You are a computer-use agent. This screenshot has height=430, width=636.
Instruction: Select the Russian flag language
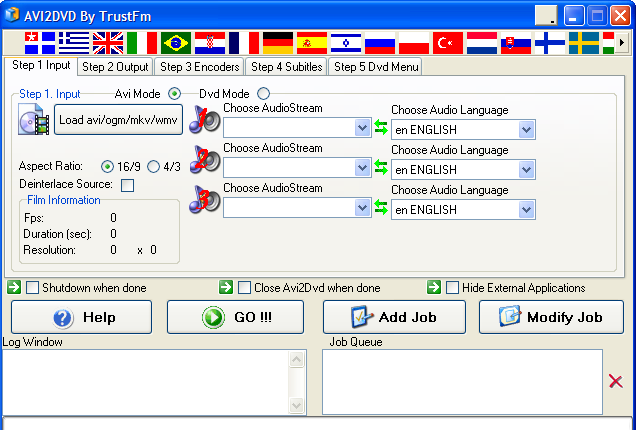click(380, 43)
